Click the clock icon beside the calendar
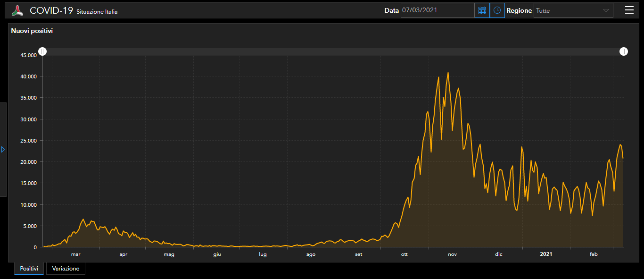 tap(497, 10)
